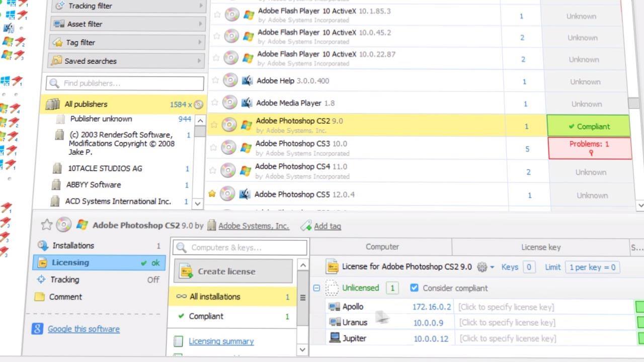Image resolution: width=644 pixels, height=362 pixels.
Task: Click the building icon next to All publishers
Action: click(x=53, y=104)
